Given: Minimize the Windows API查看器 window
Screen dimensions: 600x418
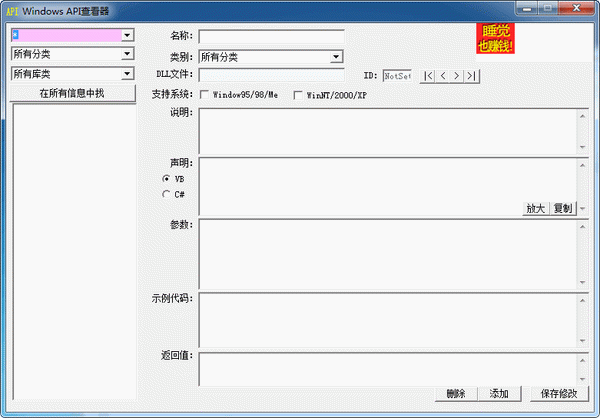Looking at the screenshot, I should pyautogui.click(x=527, y=8).
